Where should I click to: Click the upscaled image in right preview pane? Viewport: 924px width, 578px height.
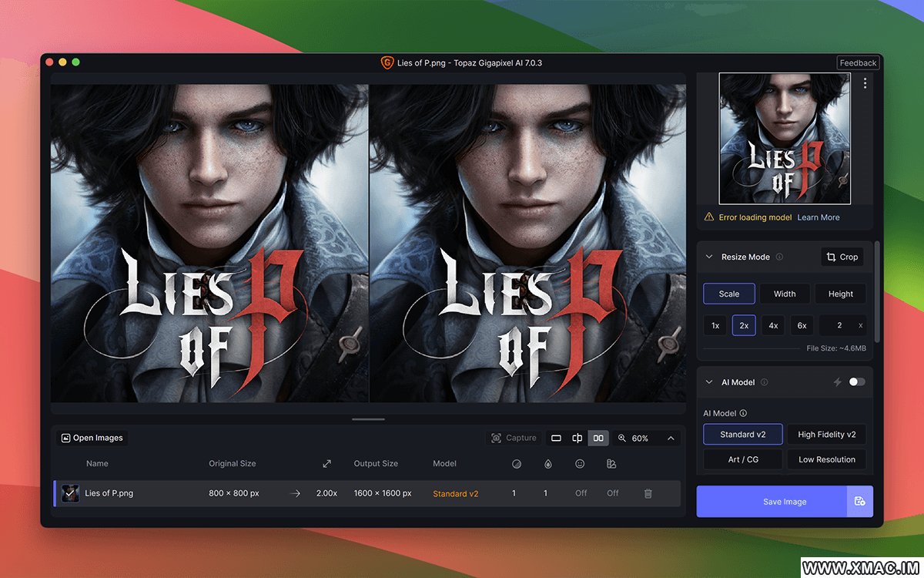pos(527,243)
